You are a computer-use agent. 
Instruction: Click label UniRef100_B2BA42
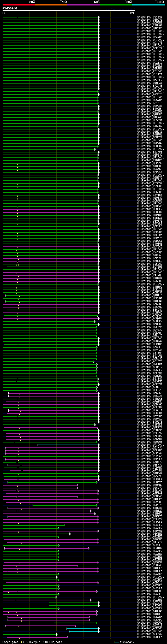pyautogui.click(x=150, y=341)
